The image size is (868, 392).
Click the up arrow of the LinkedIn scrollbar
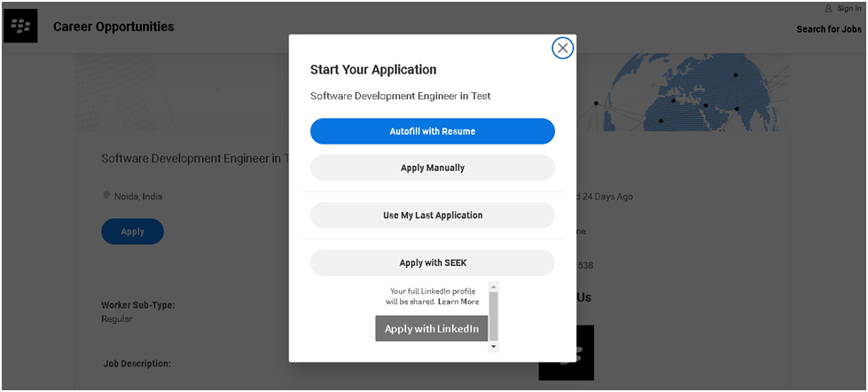(x=493, y=286)
